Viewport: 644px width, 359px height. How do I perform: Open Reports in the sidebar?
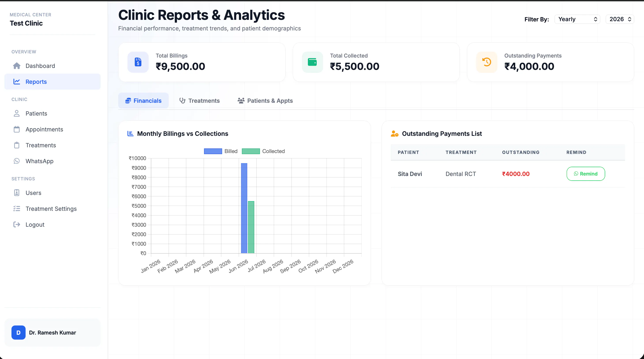[52, 82]
